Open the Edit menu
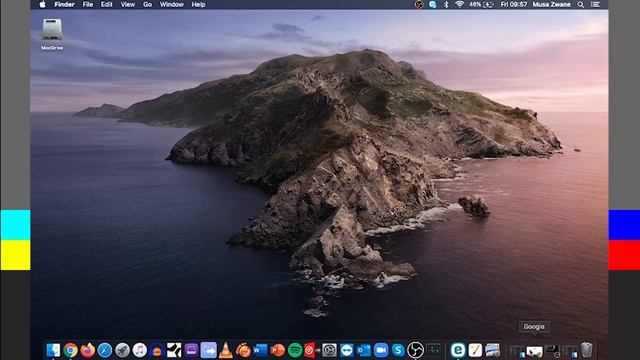The width and height of the screenshot is (640, 360). pyautogui.click(x=107, y=4)
